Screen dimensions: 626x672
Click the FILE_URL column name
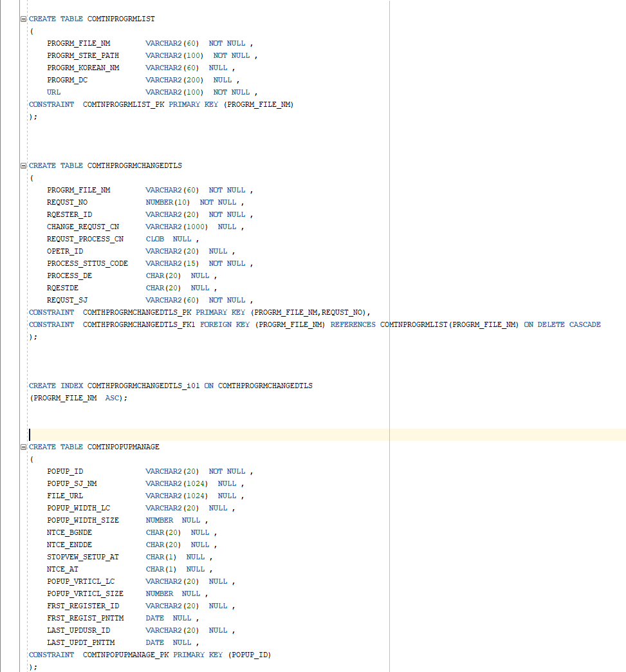click(x=65, y=496)
